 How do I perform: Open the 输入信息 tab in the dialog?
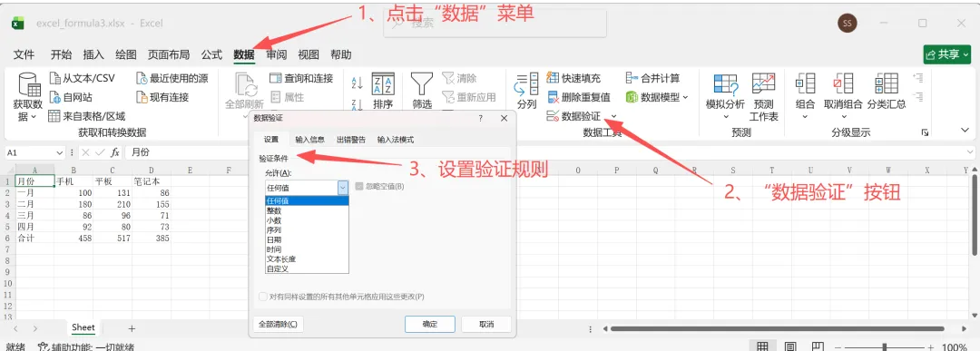coord(310,140)
